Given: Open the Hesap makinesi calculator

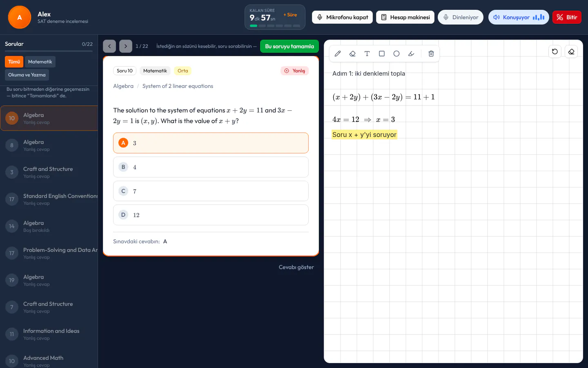Looking at the screenshot, I should [405, 17].
